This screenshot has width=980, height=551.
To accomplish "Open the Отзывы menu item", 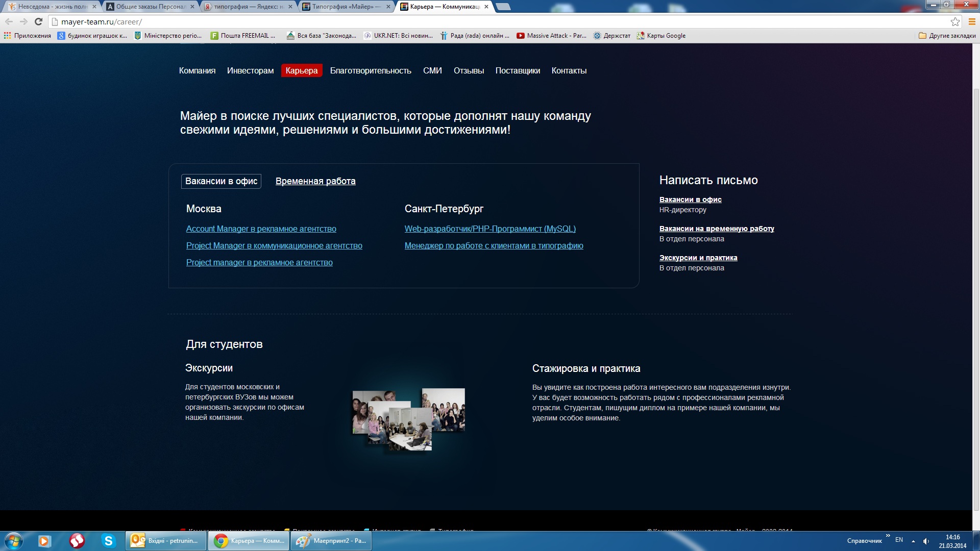I will 469,70.
